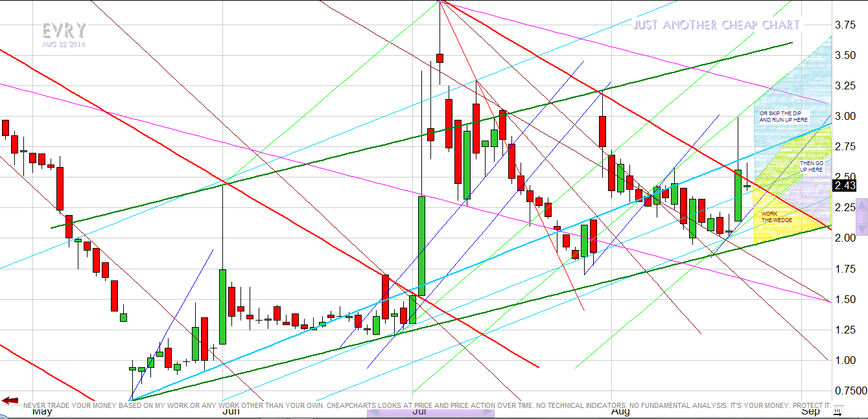Image resolution: width=868 pixels, height=419 pixels.
Task: Click the Sep label on time axis
Action: click(810, 411)
